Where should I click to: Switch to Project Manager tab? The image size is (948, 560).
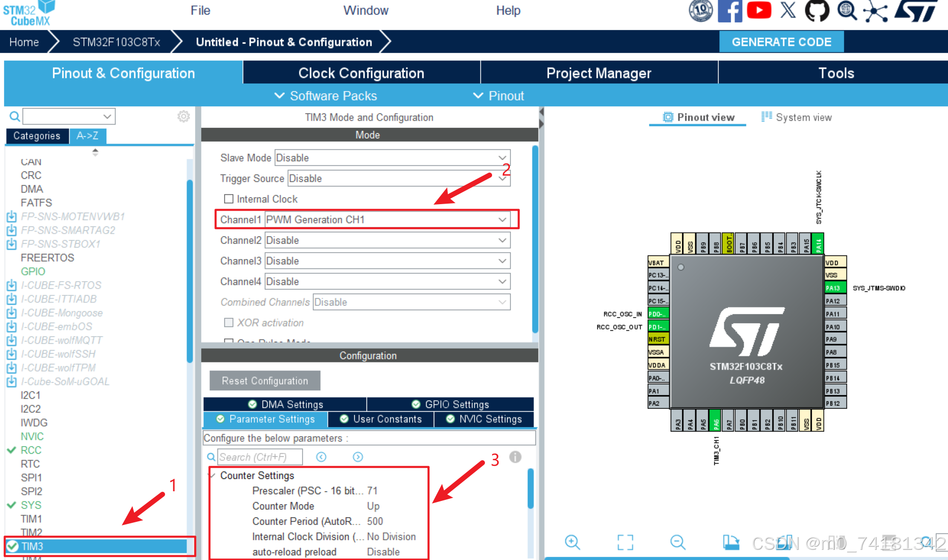[x=599, y=73]
